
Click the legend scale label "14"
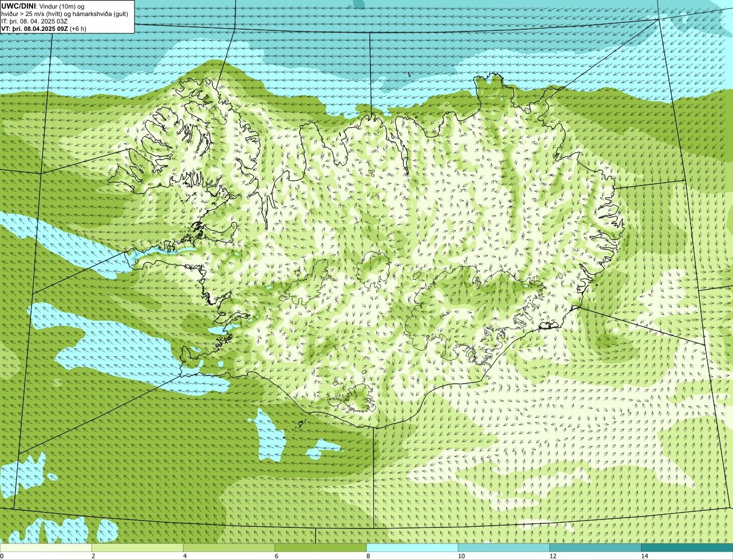point(644,556)
